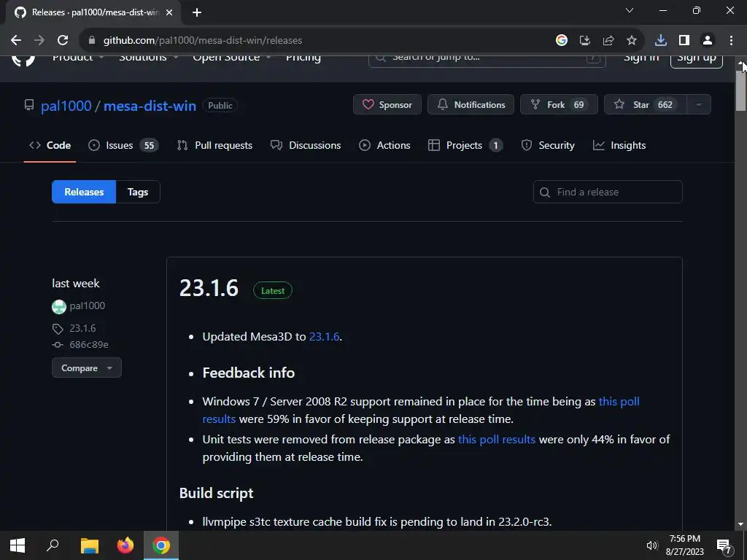Bookmark page with star icon
The width and height of the screenshot is (747, 560).
point(632,41)
